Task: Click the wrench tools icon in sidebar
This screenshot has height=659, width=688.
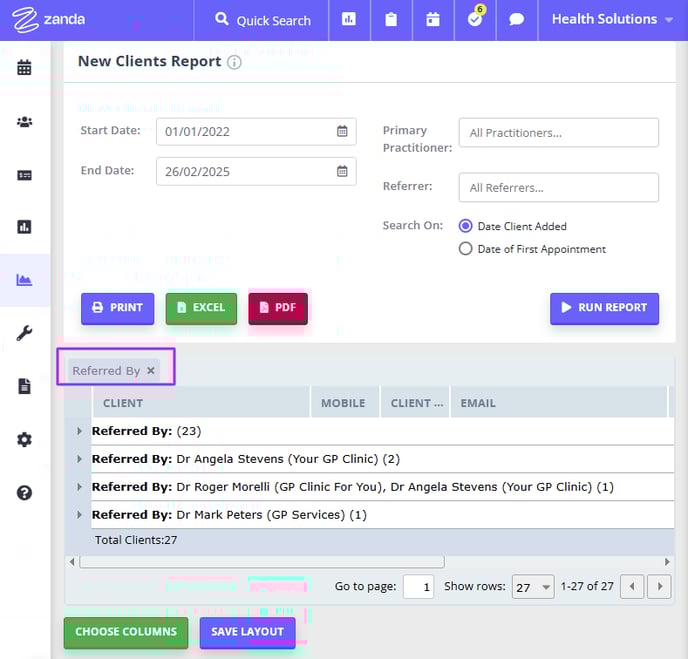Action: [24, 333]
